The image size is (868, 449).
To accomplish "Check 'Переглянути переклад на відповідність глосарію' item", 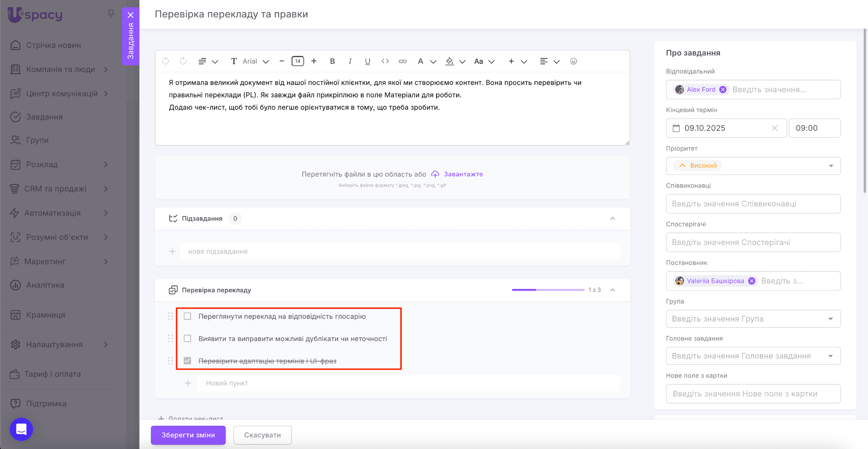I will [187, 316].
